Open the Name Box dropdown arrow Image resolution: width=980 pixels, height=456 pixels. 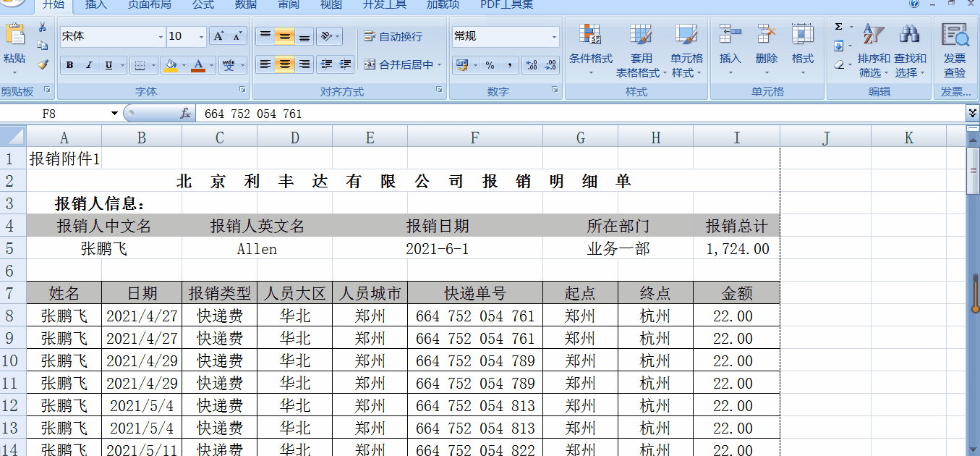coord(114,114)
